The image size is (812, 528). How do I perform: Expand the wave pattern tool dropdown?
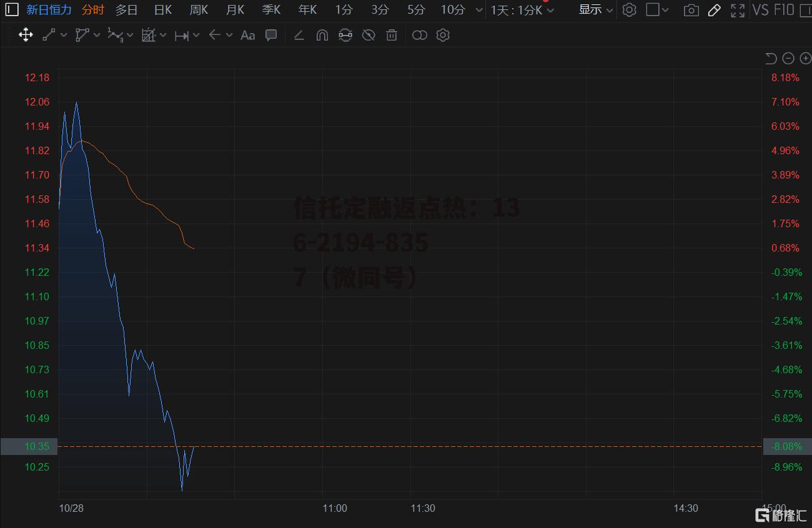130,36
